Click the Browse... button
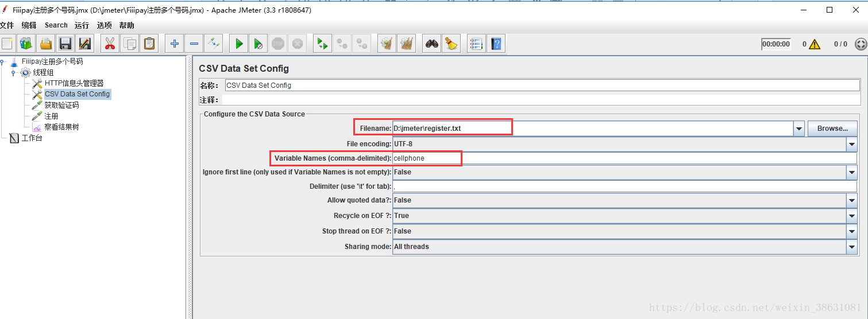The height and width of the screenshot is (319, 868). coord(832,129)
